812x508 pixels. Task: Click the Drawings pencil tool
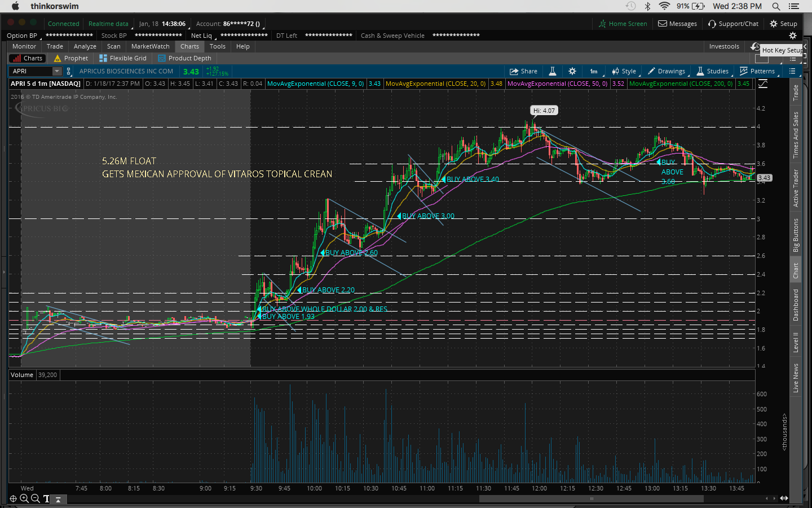click(x=666, y=71)
